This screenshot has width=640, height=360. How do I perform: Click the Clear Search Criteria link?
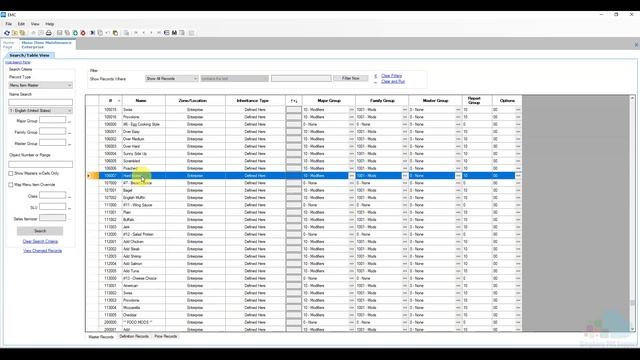(40, 242)
